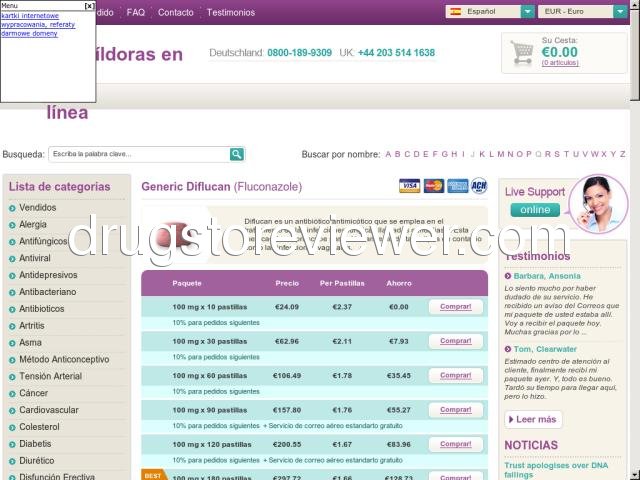
Task: Select the Antidepresivos category
Action: click(48, 275)
